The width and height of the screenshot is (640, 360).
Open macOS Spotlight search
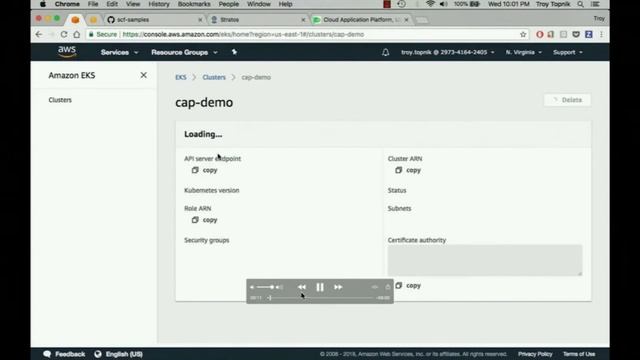tap(580, 4)
